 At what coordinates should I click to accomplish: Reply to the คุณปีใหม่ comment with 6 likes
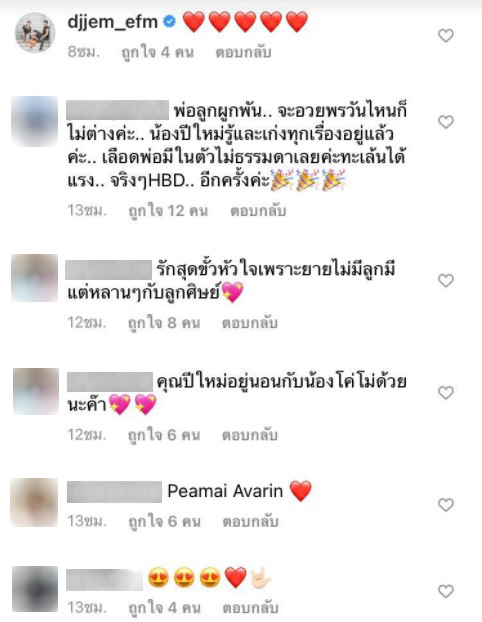click(250, 435)
